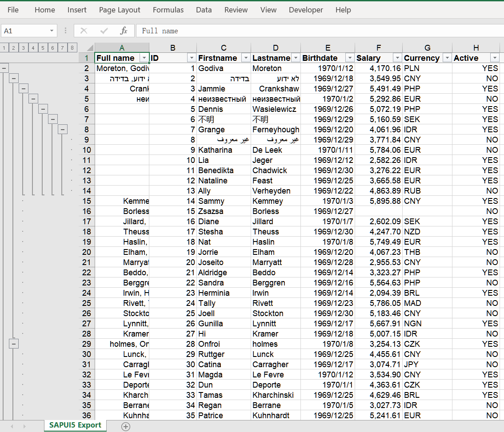The width and height of the screenshot is (504, 432).
Task: Open the ID column filter dropdown
Action: pos(192,58)
